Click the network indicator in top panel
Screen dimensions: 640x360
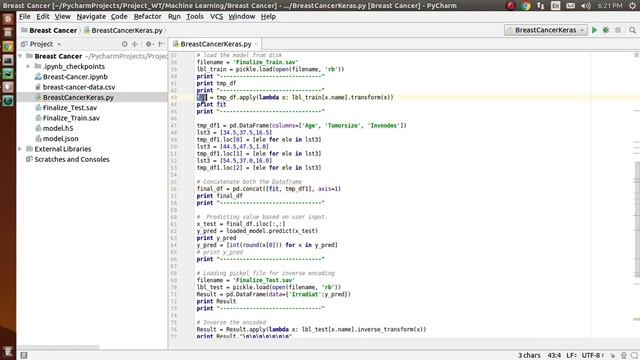pos(541,5)
